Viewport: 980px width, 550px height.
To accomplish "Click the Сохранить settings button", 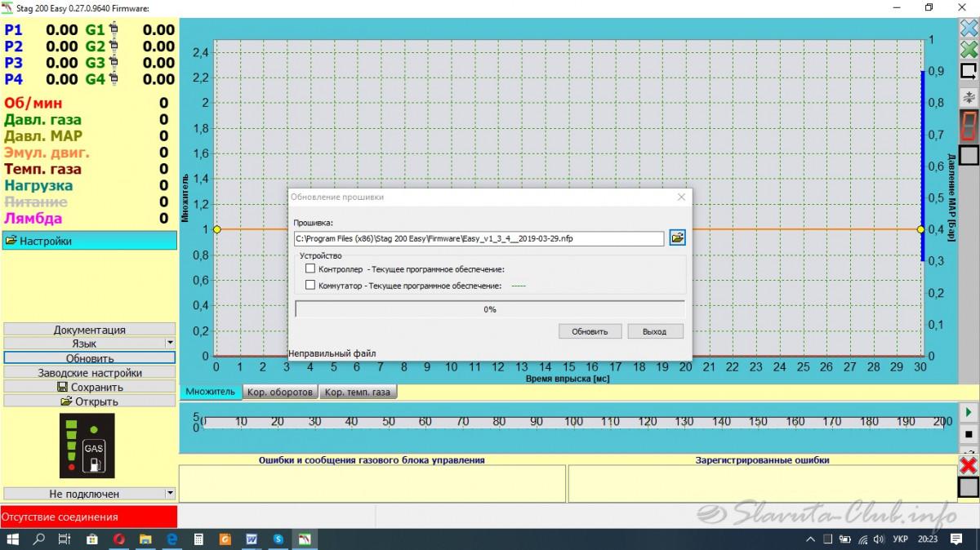I will 90,387.
